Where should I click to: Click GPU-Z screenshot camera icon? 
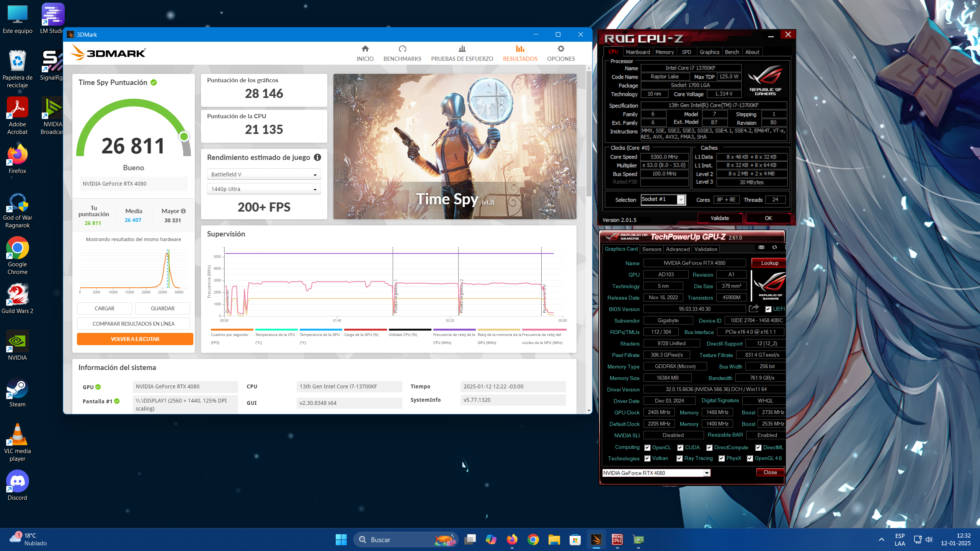click(x=761, y=248)
